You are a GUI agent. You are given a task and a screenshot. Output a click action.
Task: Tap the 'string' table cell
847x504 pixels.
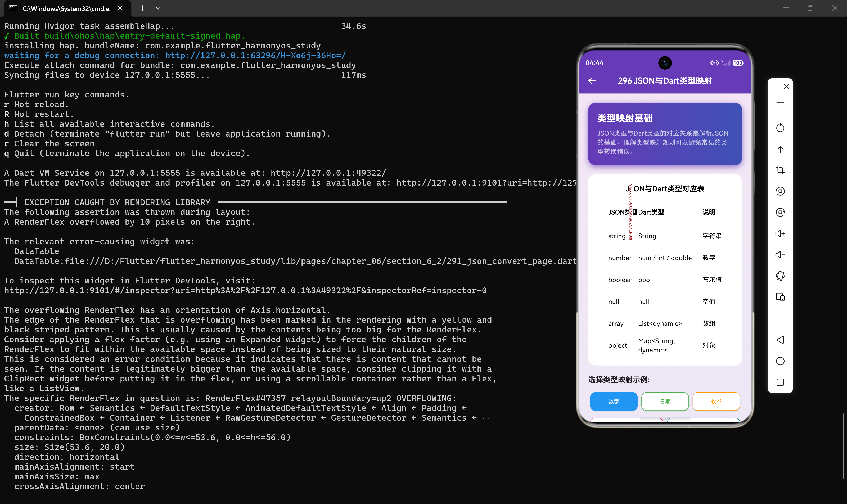[x=617, y=236]
